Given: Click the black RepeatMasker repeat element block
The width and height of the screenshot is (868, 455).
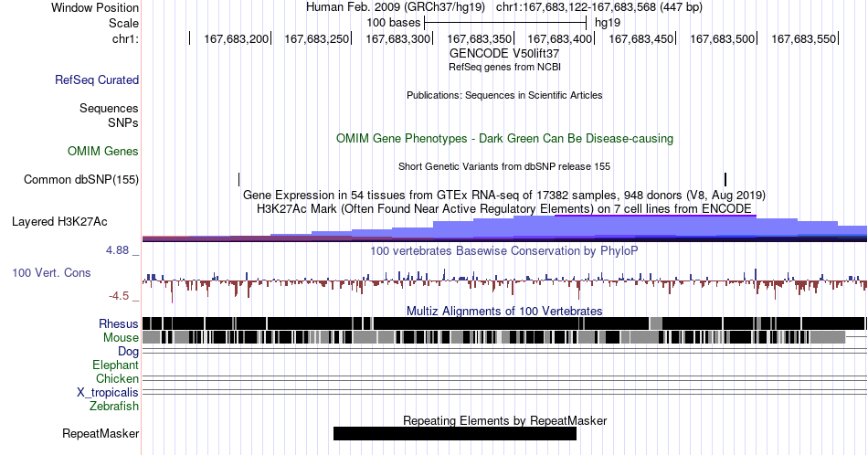Looking at the screenshot, I should pyautogui.click(x=454, y=433).
